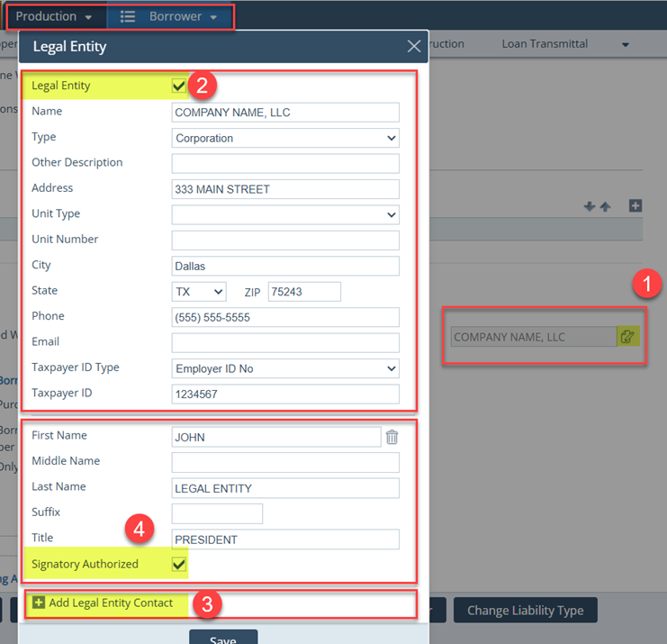Expand the Unit Type dropdown

pyautogui.click(x=285, y=214)
